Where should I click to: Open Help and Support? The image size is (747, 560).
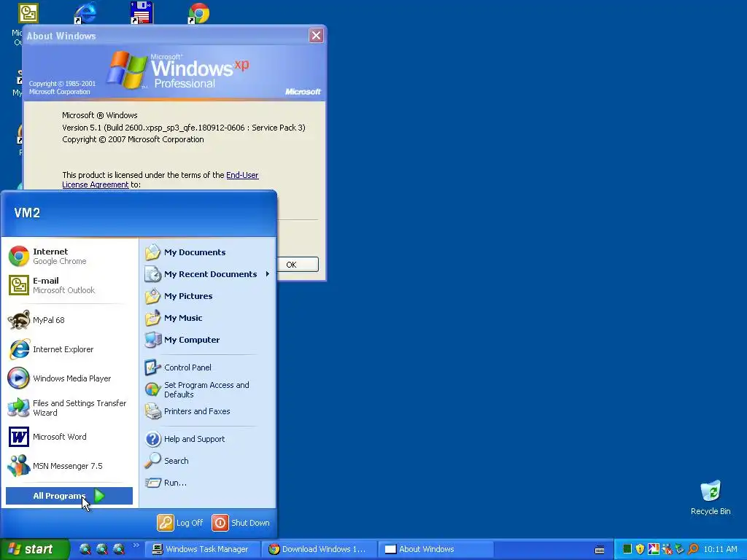tap(208, 439)
